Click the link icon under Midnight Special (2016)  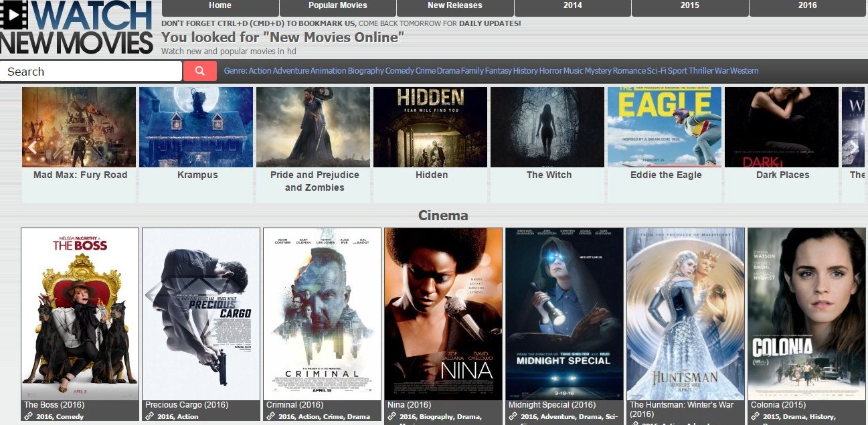coord(513,416)
